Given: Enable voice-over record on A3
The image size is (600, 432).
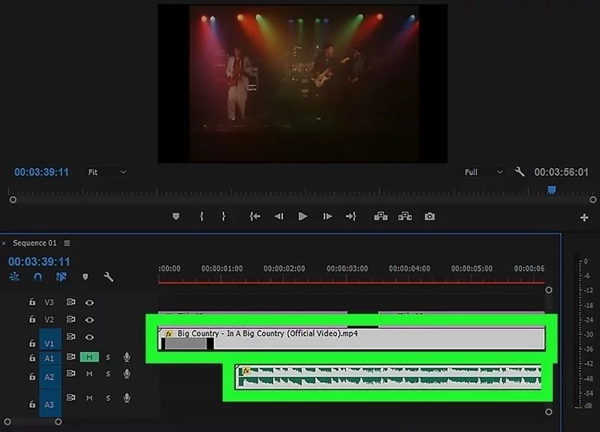Looking at the screenshot, I should tap(127, 398).
